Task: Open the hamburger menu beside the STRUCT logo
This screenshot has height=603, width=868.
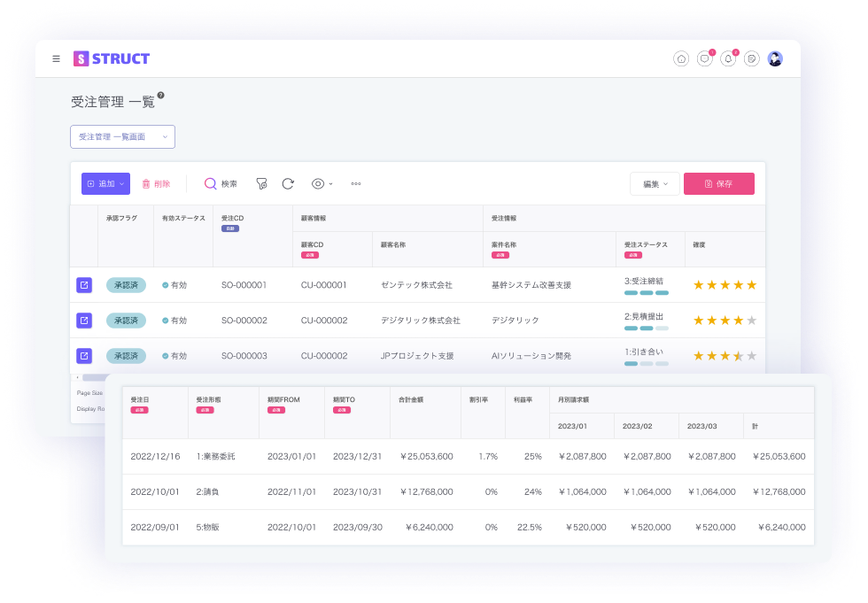Action: tap(56, 59)
